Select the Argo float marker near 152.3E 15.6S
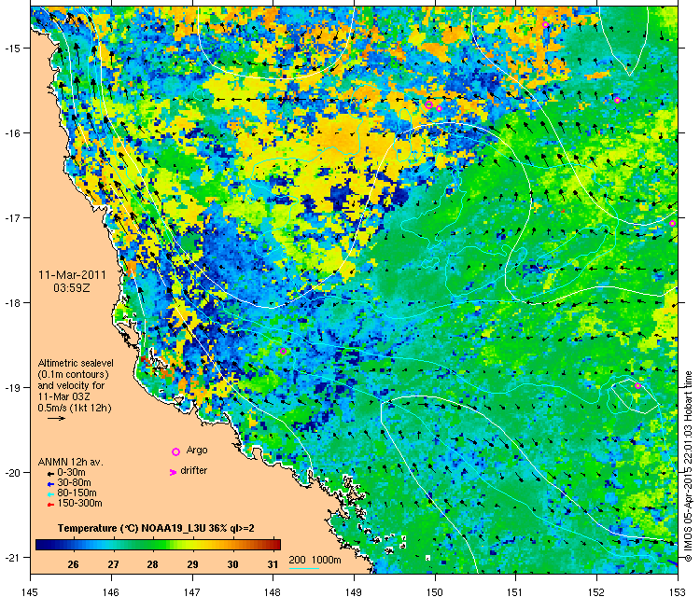 [x=618, y=101]
